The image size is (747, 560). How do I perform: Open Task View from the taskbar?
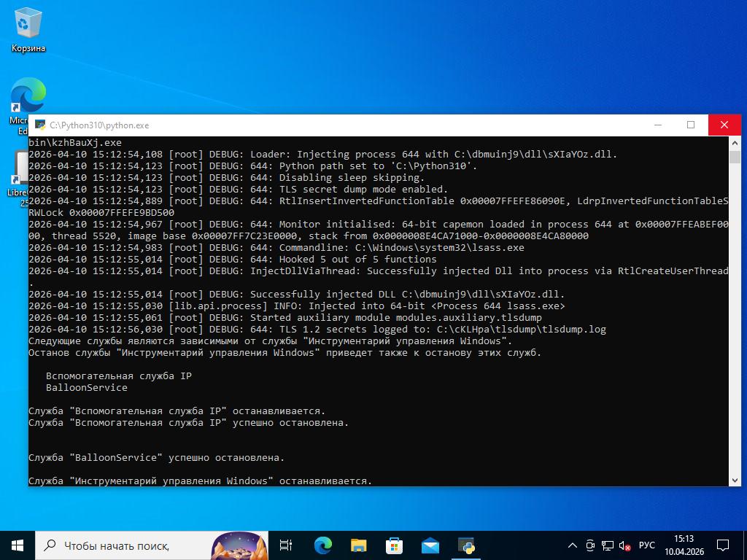tap(286, 545)
